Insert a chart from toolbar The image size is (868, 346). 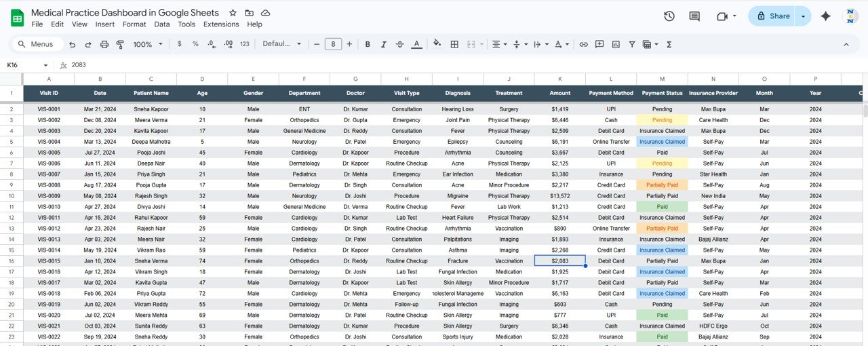tap(616, 44)
